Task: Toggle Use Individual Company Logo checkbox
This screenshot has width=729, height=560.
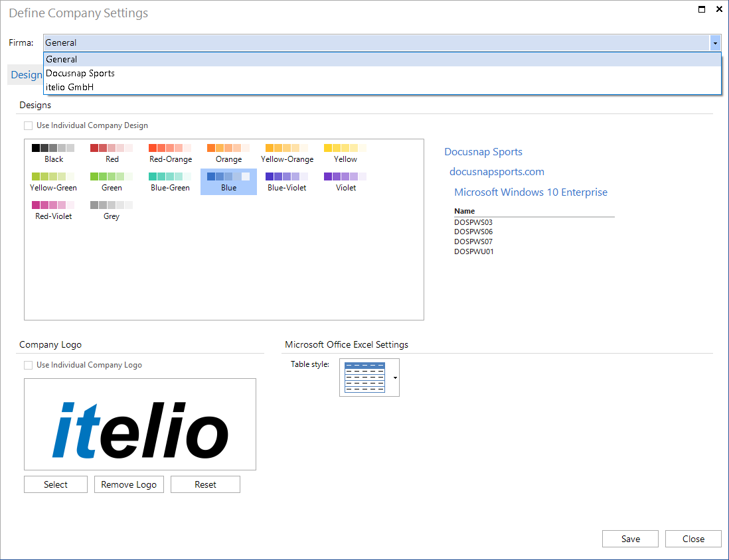Action: click(x=28, y=365)
